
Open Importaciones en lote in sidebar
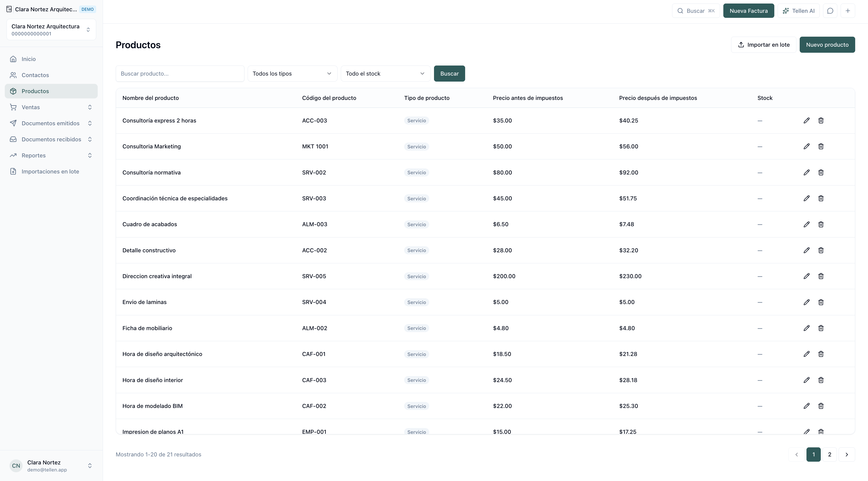tap(51, 171)
